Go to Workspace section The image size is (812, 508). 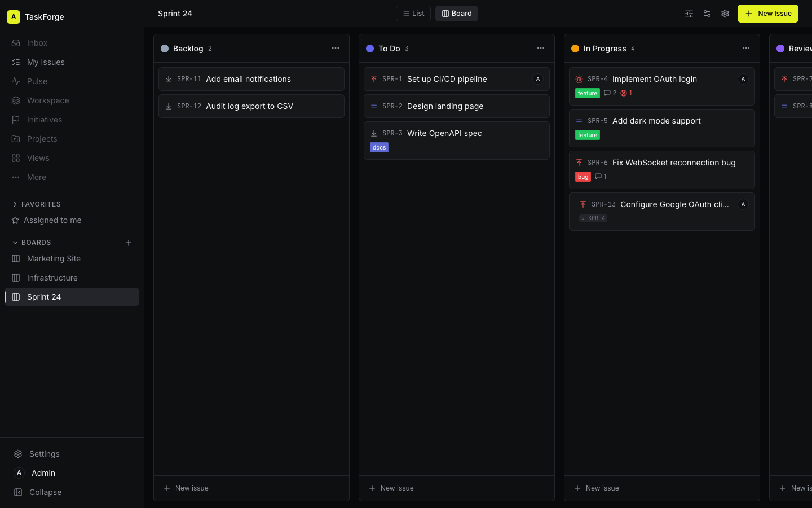click(72, 100)
